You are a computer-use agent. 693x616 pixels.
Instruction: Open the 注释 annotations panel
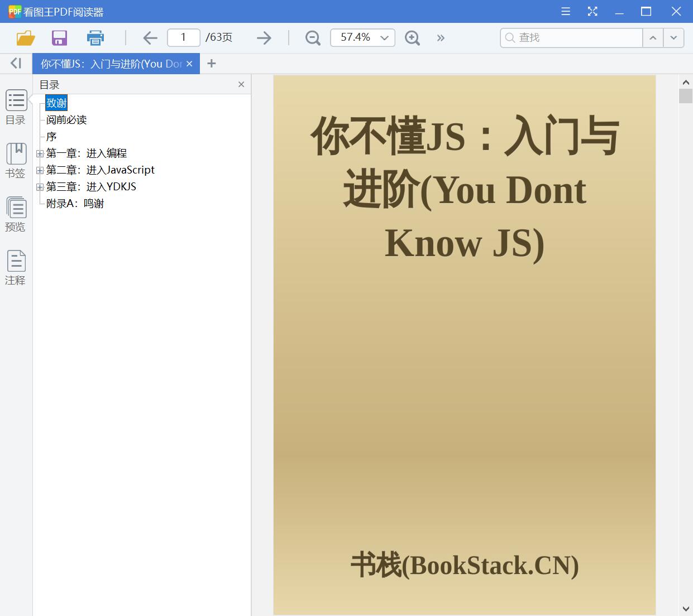coord(16,268)
